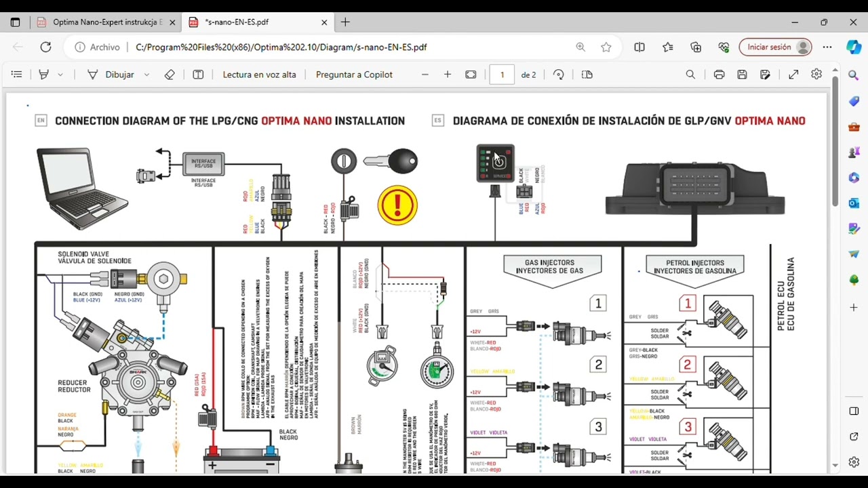The height and width of the screenshot is (488, 868).
Task: Reload the current page
Action: 45,47
